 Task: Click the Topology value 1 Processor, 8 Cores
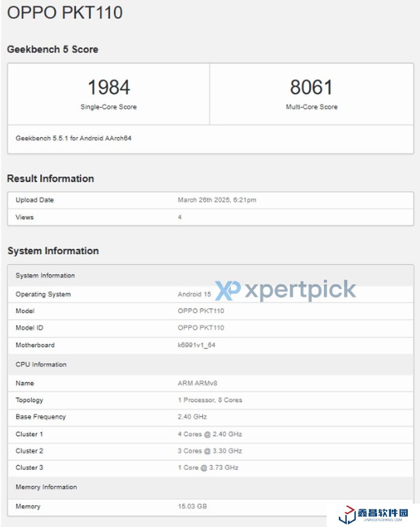(210, 400)
